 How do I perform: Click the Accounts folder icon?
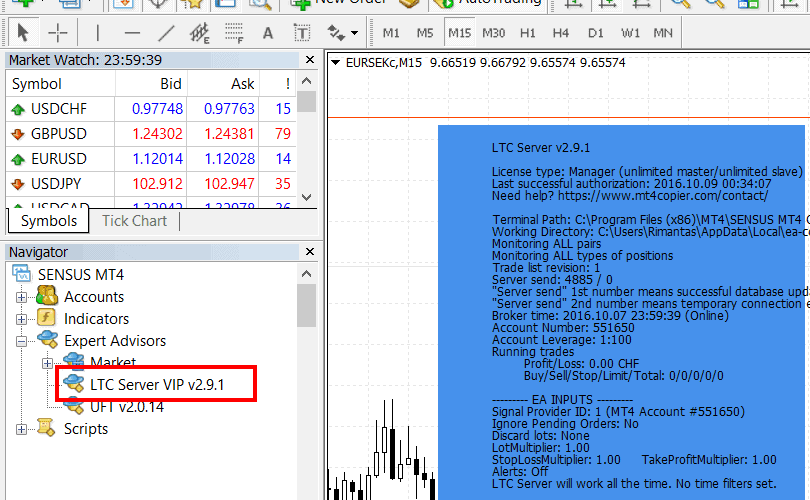(x=47, y=296)
